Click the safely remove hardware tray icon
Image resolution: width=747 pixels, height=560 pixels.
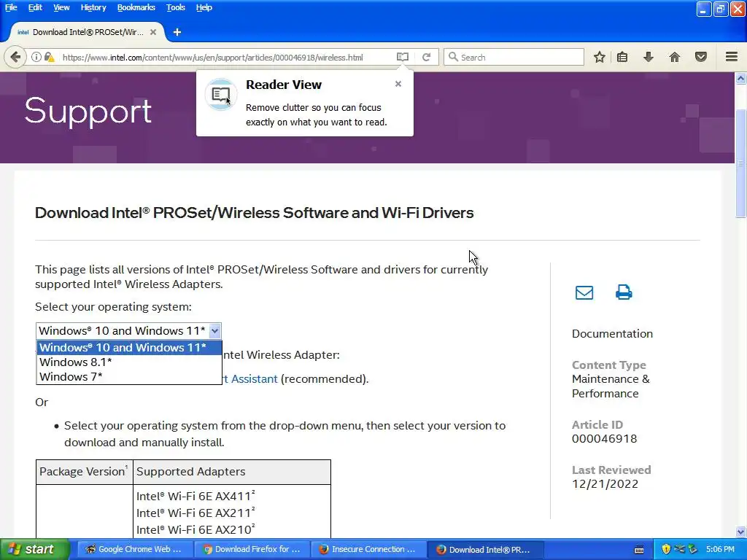coord(692,549)
